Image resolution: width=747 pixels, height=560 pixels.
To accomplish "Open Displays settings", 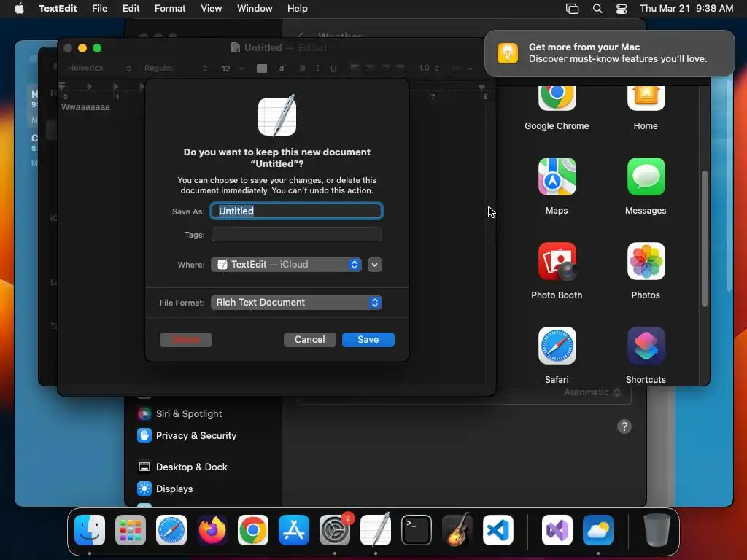I will coord(166,489).
